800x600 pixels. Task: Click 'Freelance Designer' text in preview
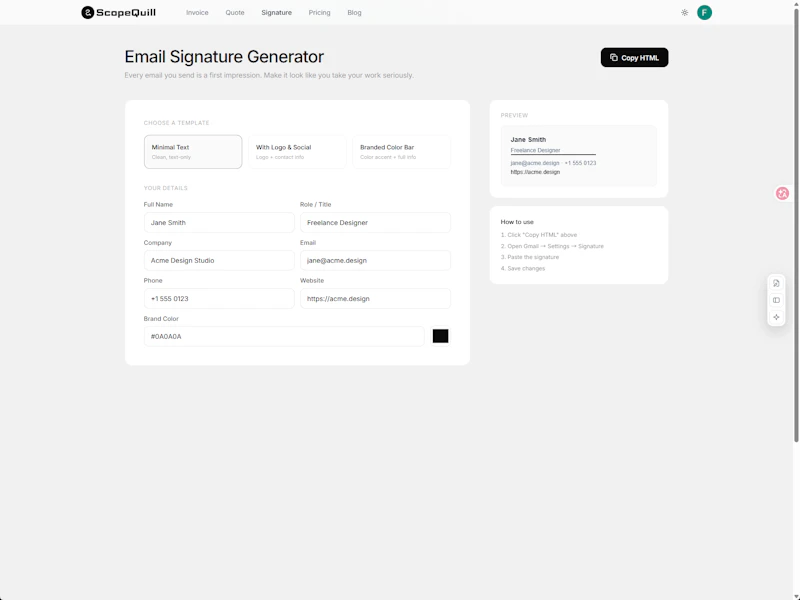(535, 150)
